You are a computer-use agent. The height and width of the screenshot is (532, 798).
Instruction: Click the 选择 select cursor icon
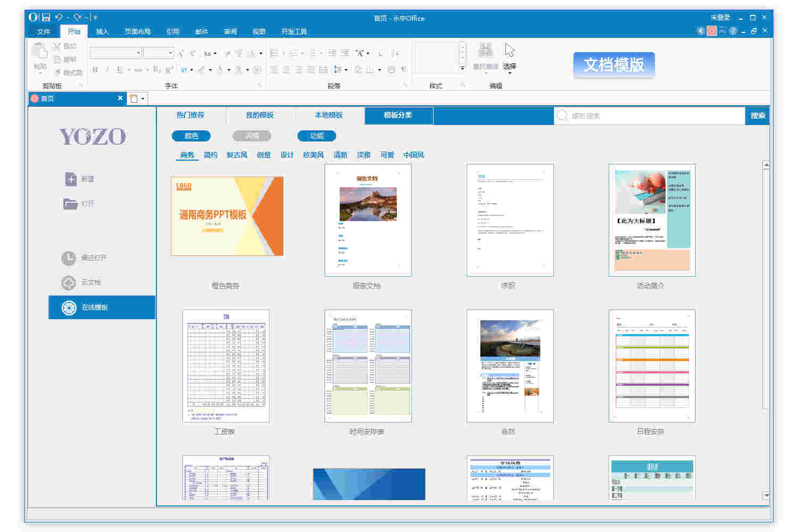coord(510,51)
